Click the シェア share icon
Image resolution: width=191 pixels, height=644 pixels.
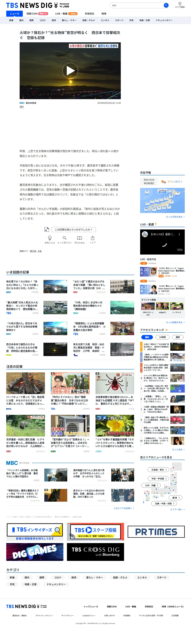pos(93,238)
